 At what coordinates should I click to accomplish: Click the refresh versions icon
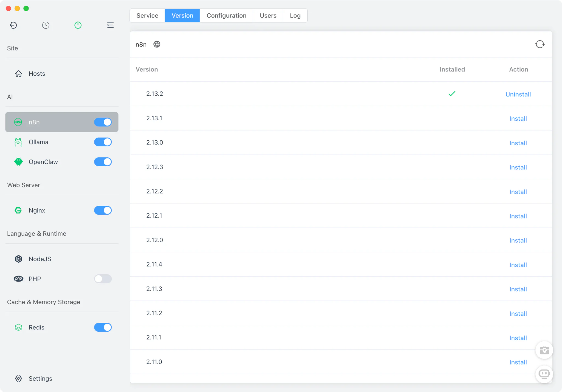539,44
